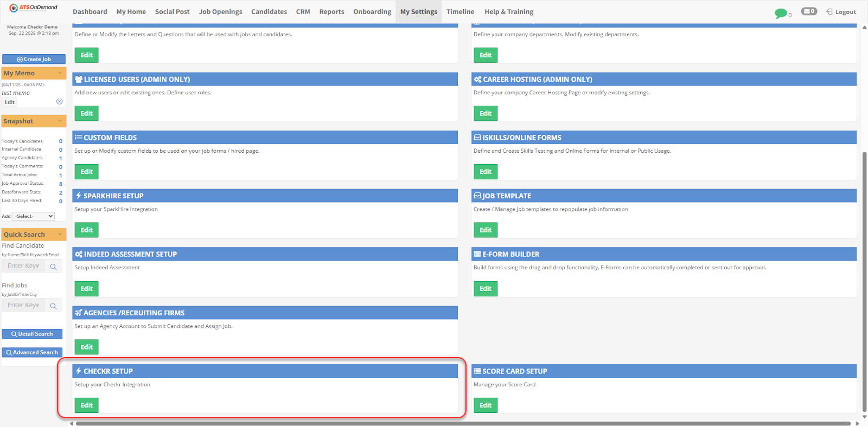Click the Today's Candidates count 0

[61, 141]
